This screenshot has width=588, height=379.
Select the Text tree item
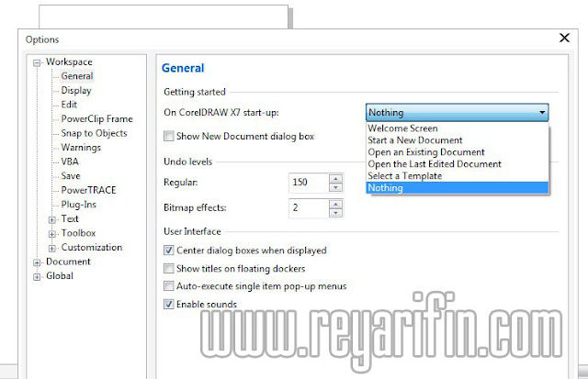[x=70, y=218]
